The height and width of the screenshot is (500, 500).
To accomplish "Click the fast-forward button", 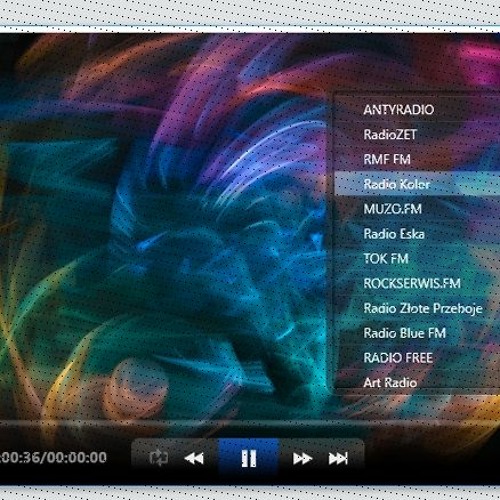I will click(302, 458).
